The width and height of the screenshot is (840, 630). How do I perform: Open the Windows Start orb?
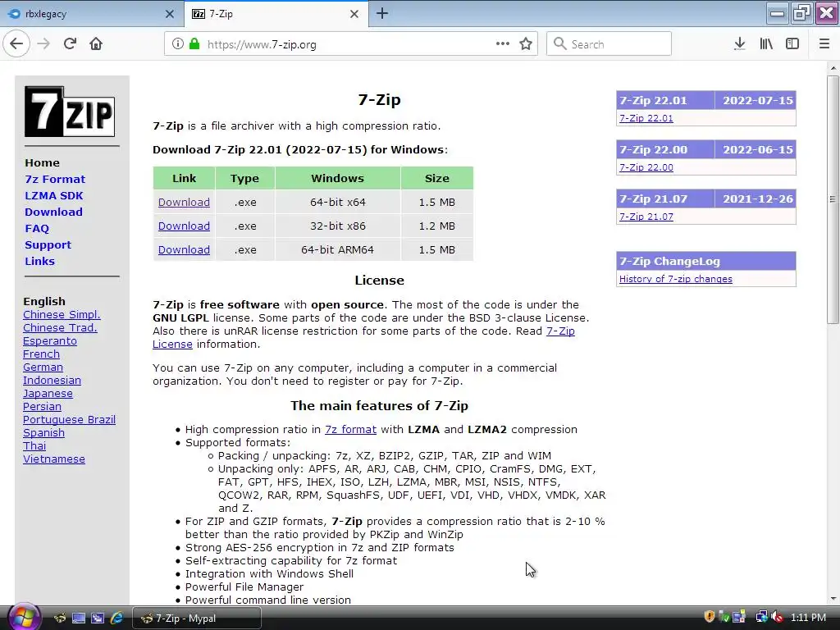(x=23, y=617)
